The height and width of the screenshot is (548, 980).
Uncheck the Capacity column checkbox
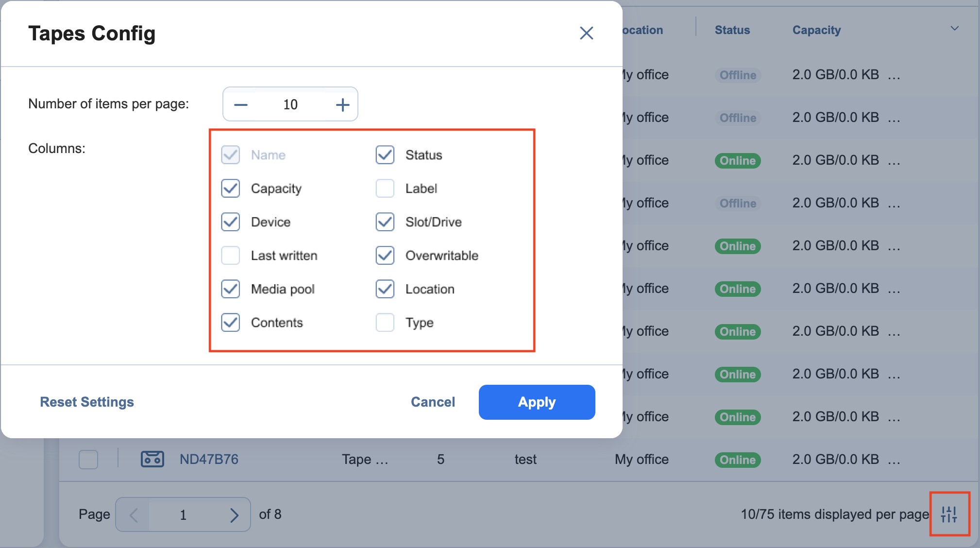(231, 188)
